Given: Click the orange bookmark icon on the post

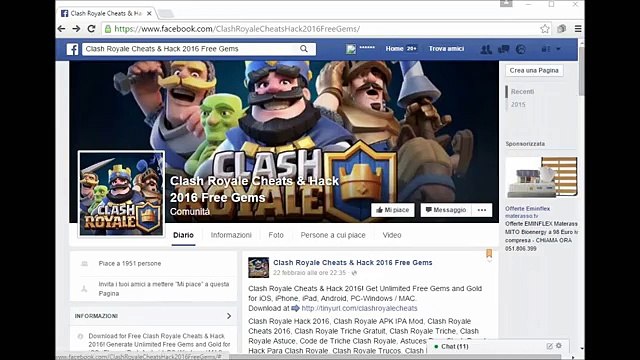Looking at the screenshot, I should (489, 253).
